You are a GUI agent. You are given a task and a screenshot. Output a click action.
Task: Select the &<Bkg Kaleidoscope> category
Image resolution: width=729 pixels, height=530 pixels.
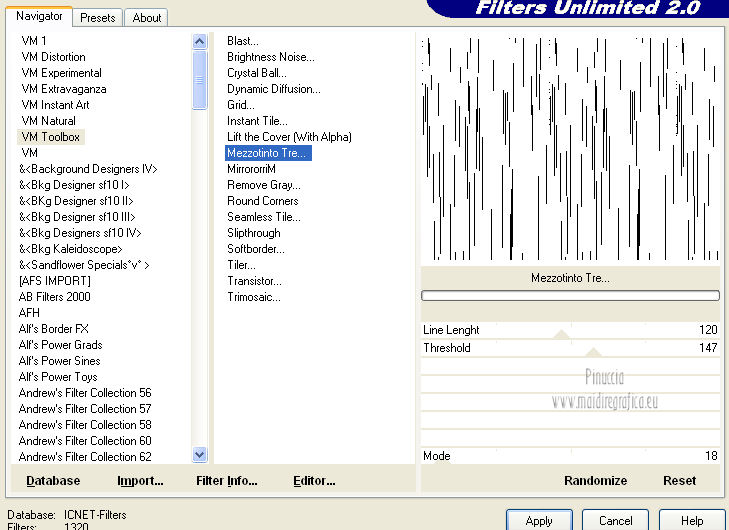71,249
